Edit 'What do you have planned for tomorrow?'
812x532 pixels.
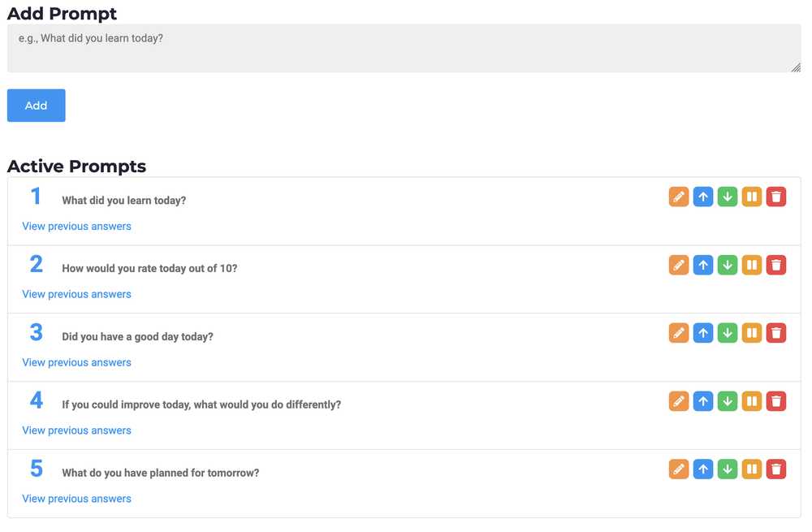click(x=679, y=469)
